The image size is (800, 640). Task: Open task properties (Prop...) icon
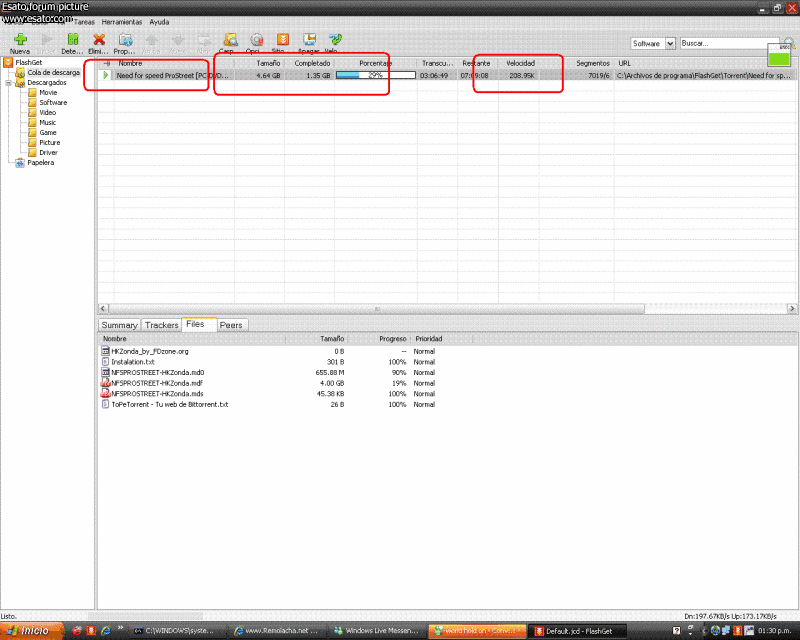point(124,43)
